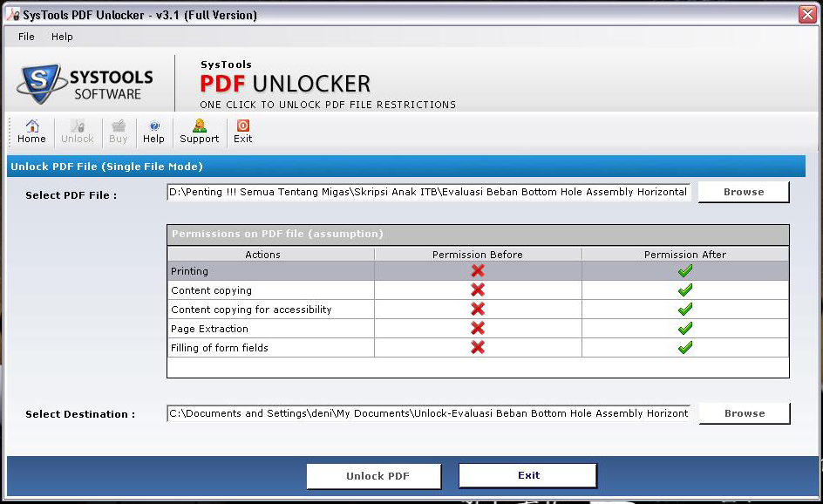Browse for the destination folder
Screen dimensions: 823x504
pos(745,413)
